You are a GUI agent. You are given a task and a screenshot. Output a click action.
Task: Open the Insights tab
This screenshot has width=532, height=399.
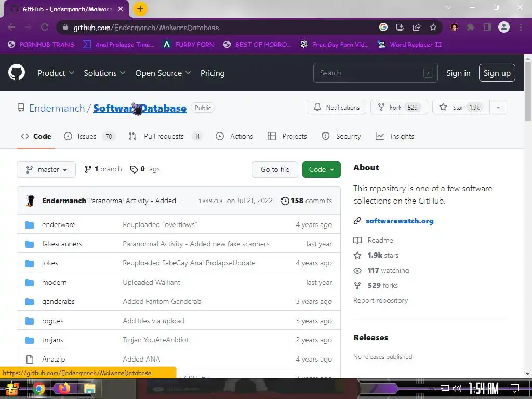[395, 136]
